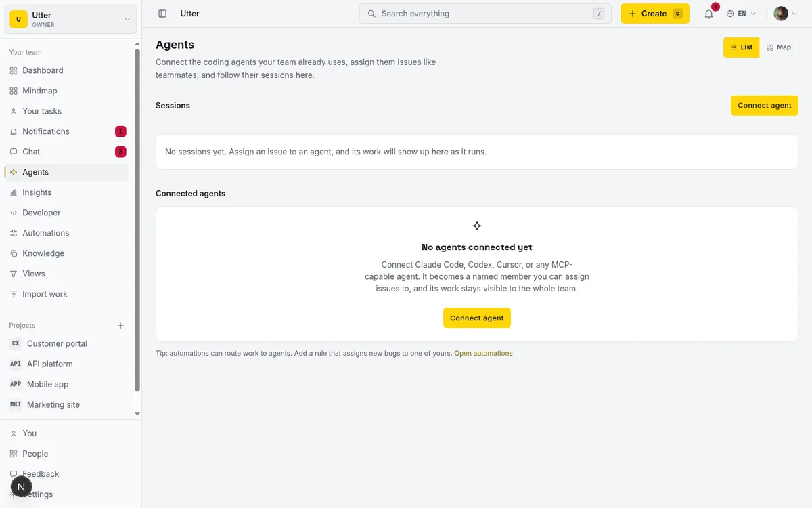Click the APP project badge
The height and width of the screenshot is (508, 812).
[x=16, y=384]
